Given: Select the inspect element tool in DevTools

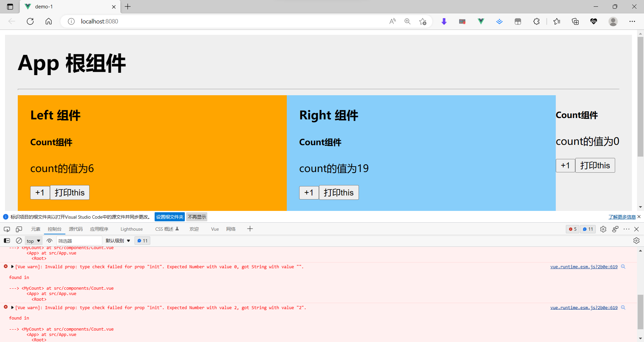Looking at the screenshot, I should [7, 229].
